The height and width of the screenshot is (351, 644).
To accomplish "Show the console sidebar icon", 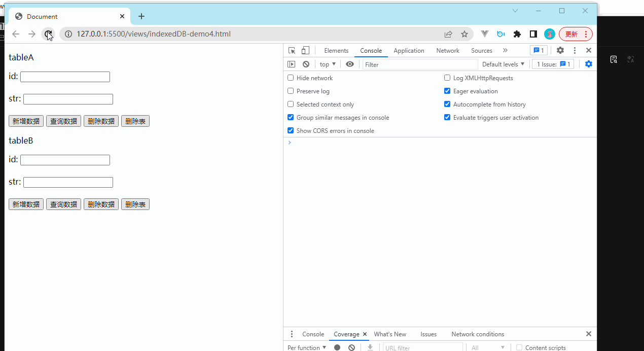I will point(291,64).
